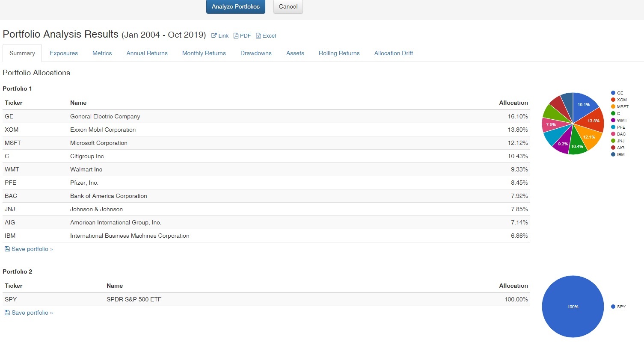The height and width of the screenshot is (351, 644).
Task: Click Microsoft Corporation name
Action: [99, 143]
